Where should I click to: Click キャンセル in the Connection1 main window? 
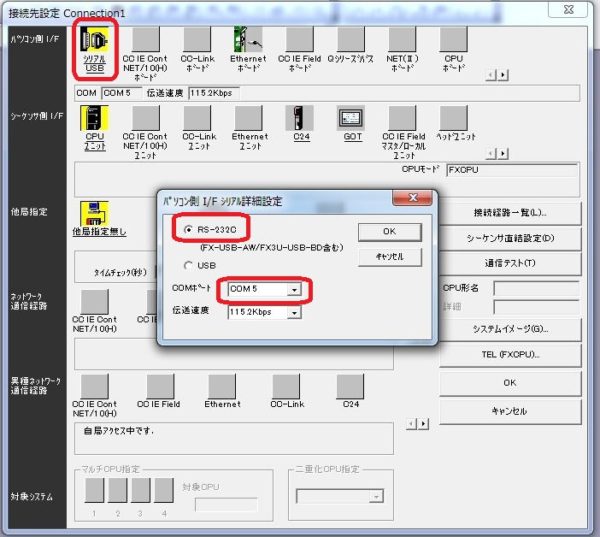[x=510, y=411]
